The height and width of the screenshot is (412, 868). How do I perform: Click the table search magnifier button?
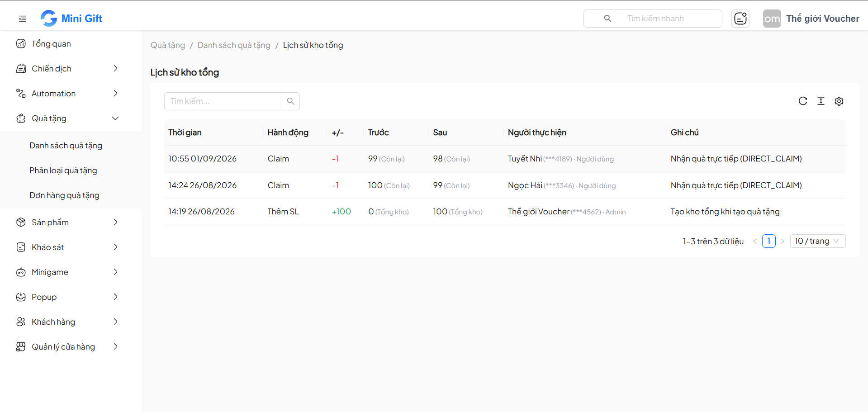pyautogui.click(x=291, y=101)
